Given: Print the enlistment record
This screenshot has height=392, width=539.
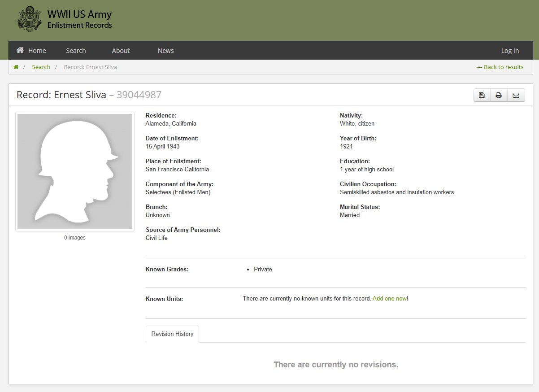Looking at the screenshot, I should click(x=499, y=95).
